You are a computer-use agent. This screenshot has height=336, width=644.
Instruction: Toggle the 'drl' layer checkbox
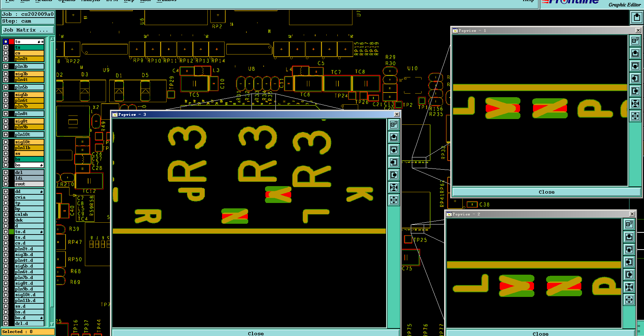pos(6,172)
